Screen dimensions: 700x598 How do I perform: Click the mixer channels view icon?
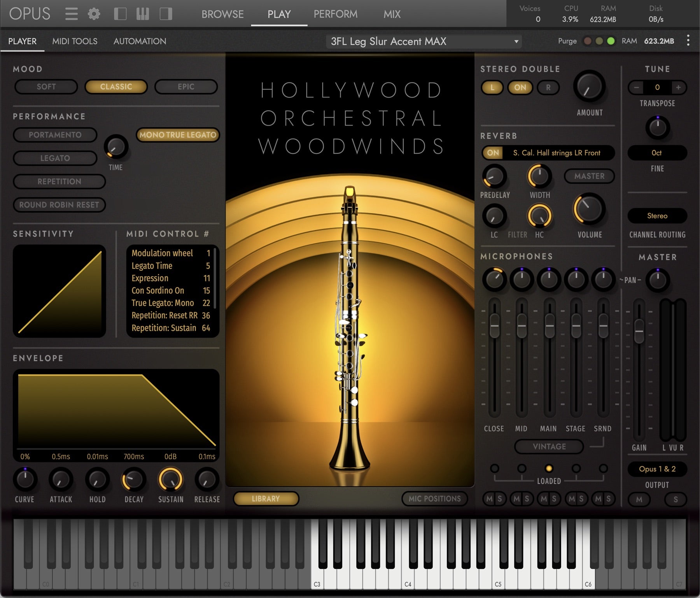click(143, 14)
